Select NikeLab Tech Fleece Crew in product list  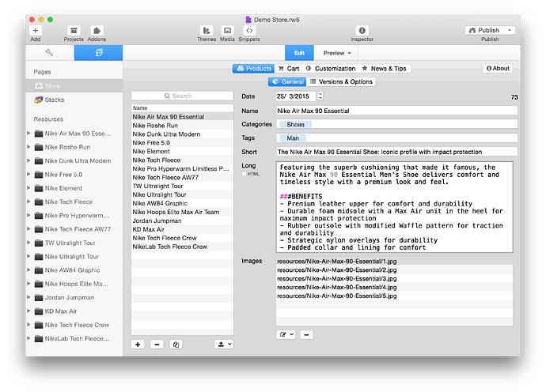182,247
